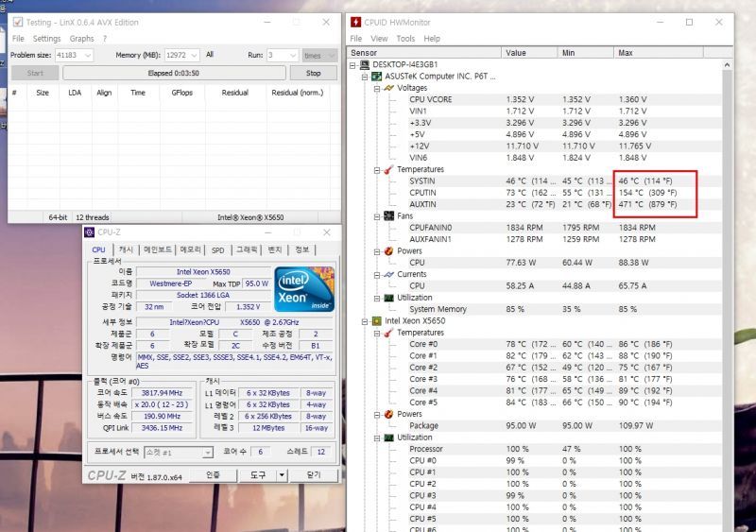Click the 도구 button in CPU-Z

click(x=257, y=475)
